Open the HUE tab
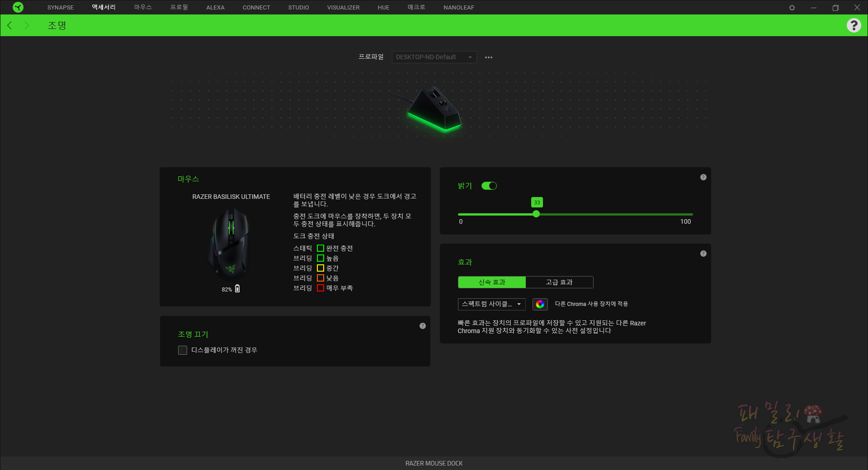 383,8
